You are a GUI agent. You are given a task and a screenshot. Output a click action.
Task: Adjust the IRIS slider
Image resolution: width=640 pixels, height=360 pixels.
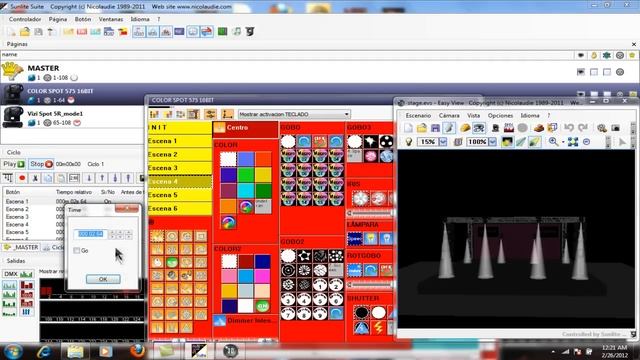(370, 213)
